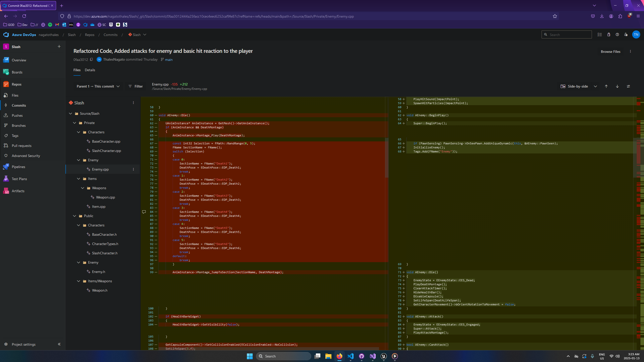Screen dimensions: 644x362
Task: Add a comment on line 84
Action: 144,212
